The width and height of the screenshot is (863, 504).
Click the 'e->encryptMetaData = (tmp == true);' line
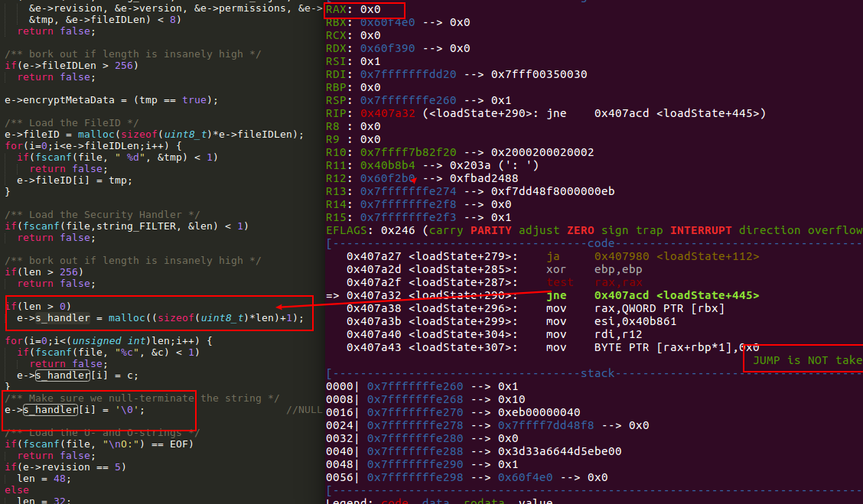[112, 100]
